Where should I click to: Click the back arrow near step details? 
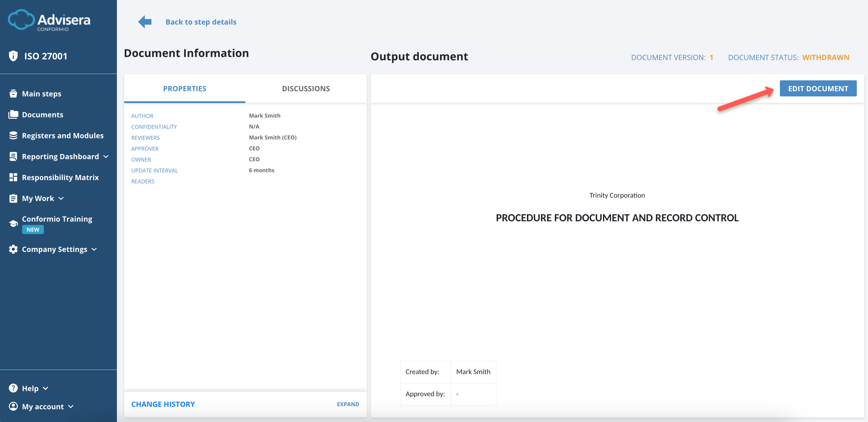144,22
